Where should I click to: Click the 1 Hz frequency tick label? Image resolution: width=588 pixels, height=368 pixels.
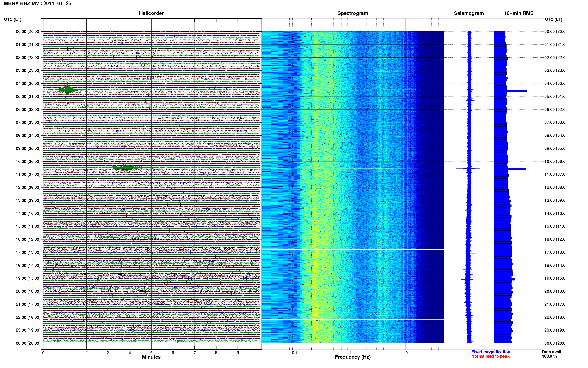coord(350,353)
